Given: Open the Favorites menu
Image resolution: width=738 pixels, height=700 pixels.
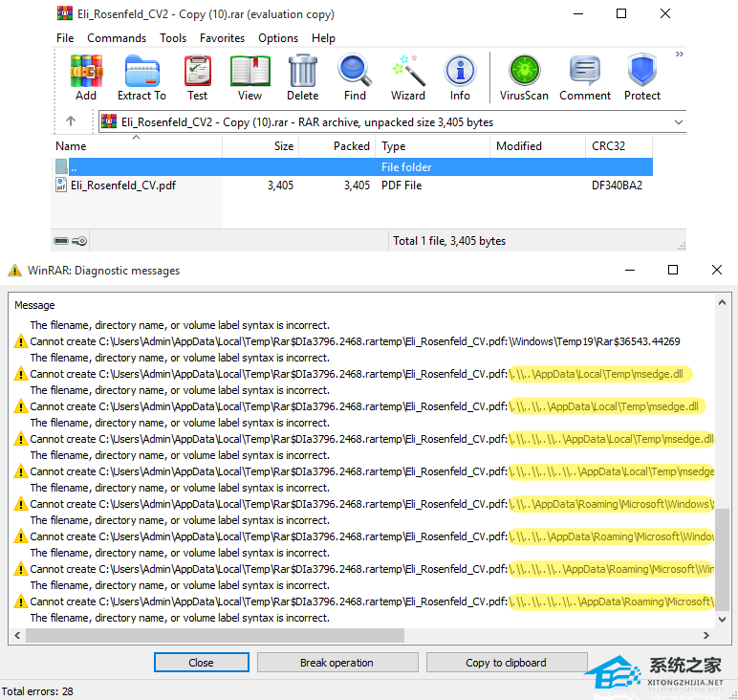Looking at the screenshot, I should [x=222, y=38].
